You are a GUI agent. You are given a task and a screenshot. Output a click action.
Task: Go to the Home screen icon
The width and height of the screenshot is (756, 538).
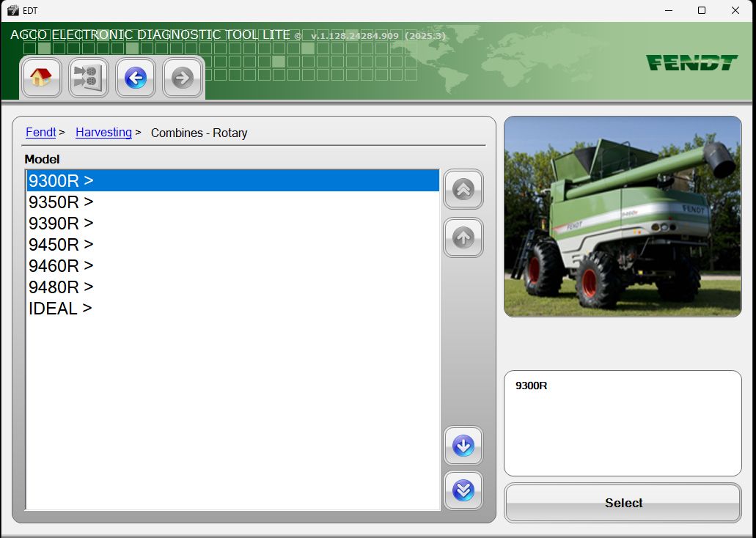(41, 78)
